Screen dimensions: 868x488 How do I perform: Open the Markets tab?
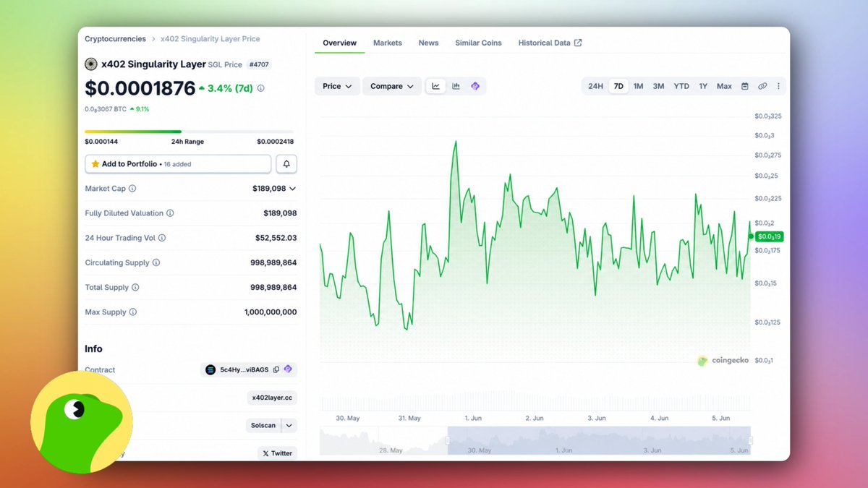click(x=388, y=43)
